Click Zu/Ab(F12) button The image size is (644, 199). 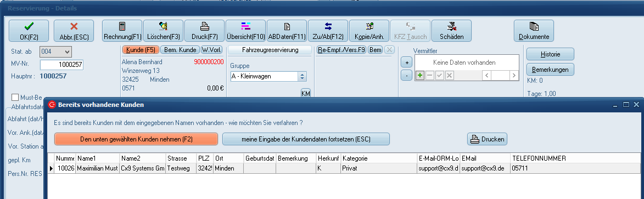coord(328,31)
